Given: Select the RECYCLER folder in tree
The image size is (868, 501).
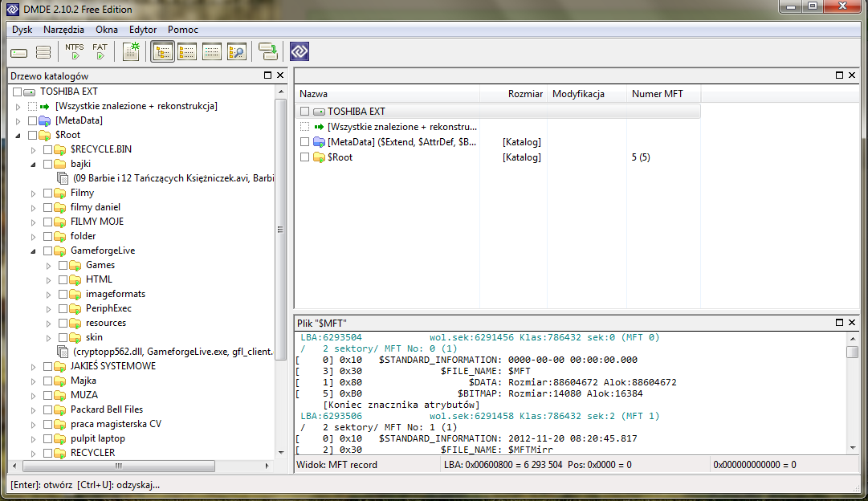Looking at the screenshot, I should (92, 453).
